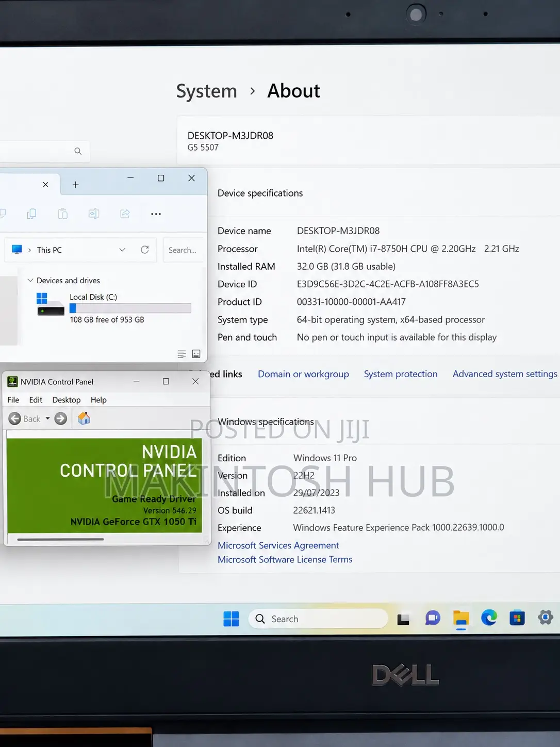Click the File Explorer search box
This screenshot has height=747, width=560.
point(183,250)
